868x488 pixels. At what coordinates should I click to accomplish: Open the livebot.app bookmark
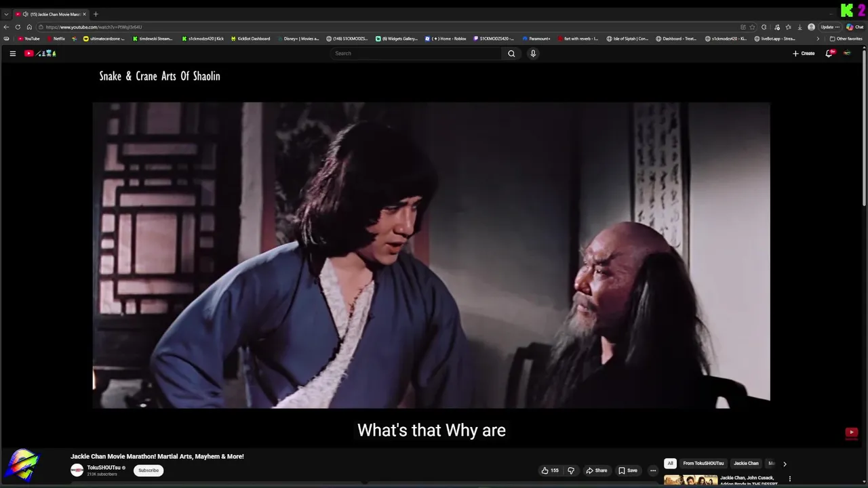pyautogui.click(x=775, y=39)
